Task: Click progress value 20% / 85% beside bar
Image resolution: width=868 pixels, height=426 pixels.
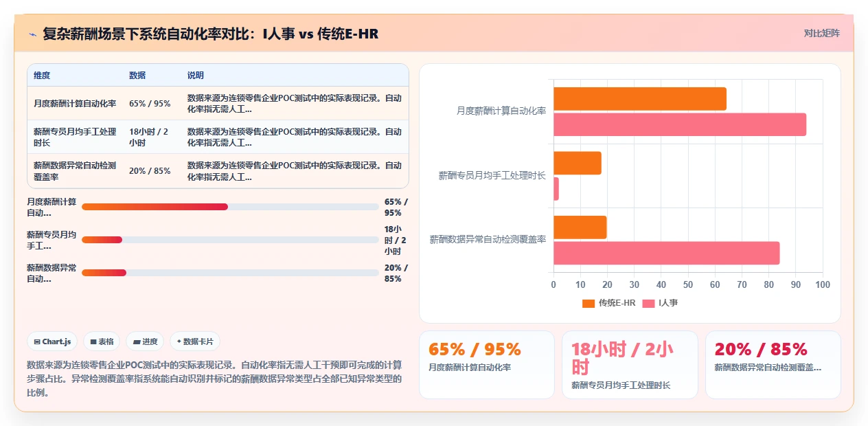Action: tap(396, 273)
